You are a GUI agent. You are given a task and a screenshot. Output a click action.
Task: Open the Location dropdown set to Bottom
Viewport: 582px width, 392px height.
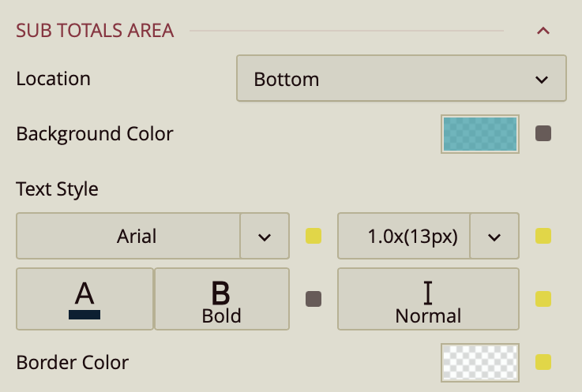tap(401, 79)
